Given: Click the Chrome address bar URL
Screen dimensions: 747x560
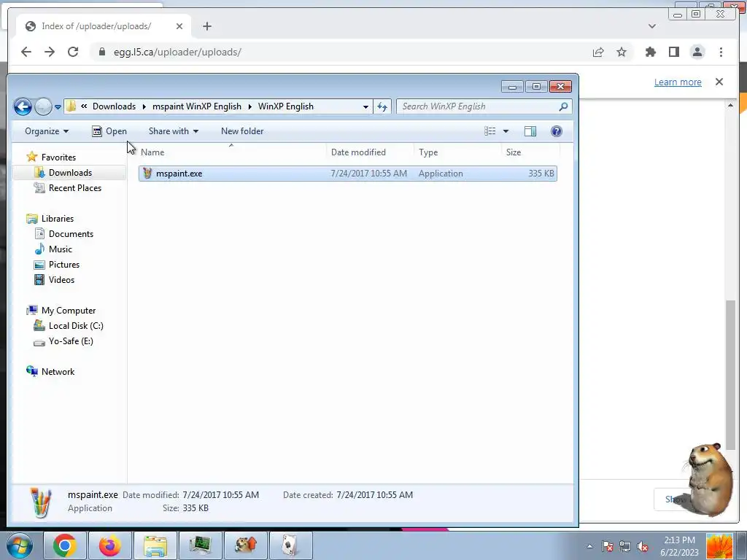Looking at the screenshot, I should 177,52.
